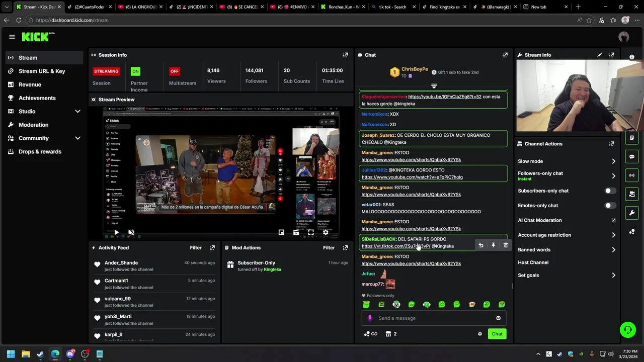Click the Send a message field
This screenshot has height=362, width=644.
[434, 318]
